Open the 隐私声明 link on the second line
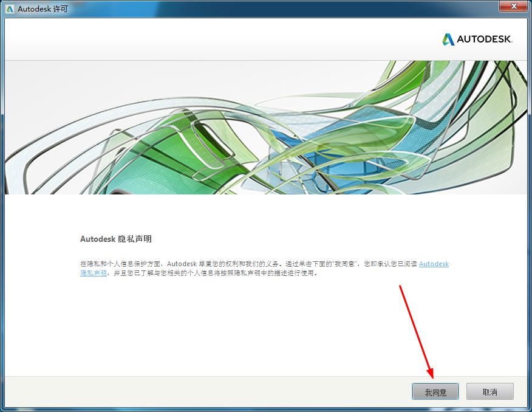The height and width of the screenshot is (412, 532). (x=94, y=273)
